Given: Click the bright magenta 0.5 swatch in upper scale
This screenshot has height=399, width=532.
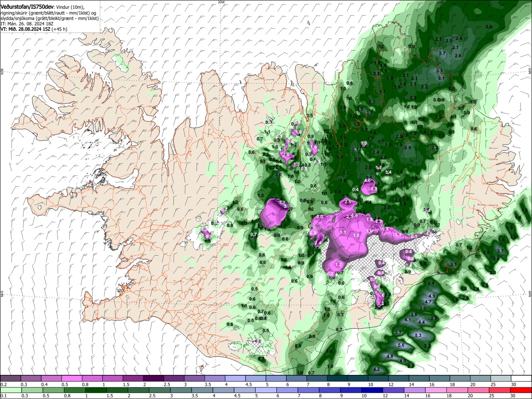Looking at the screenshot, I should [71, 378].
